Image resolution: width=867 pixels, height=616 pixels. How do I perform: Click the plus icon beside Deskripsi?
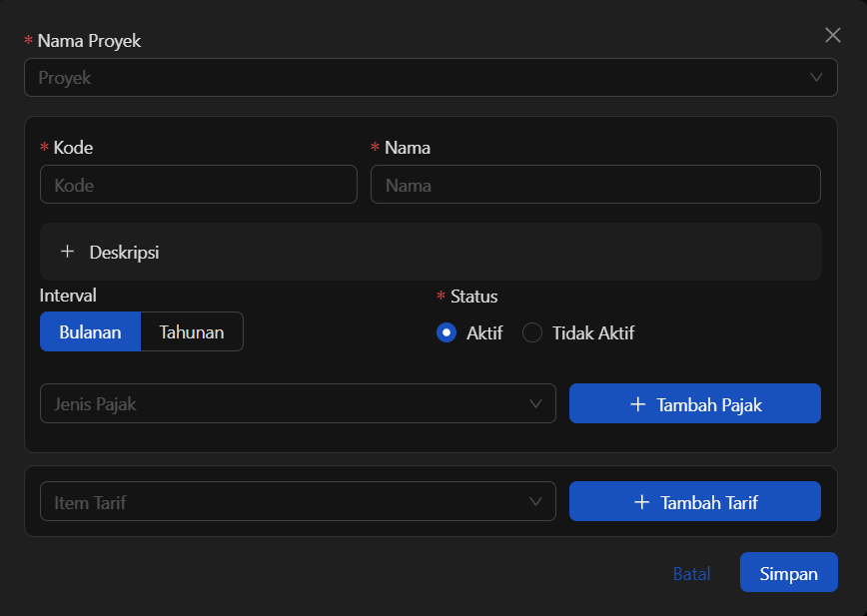click(67, 252)
